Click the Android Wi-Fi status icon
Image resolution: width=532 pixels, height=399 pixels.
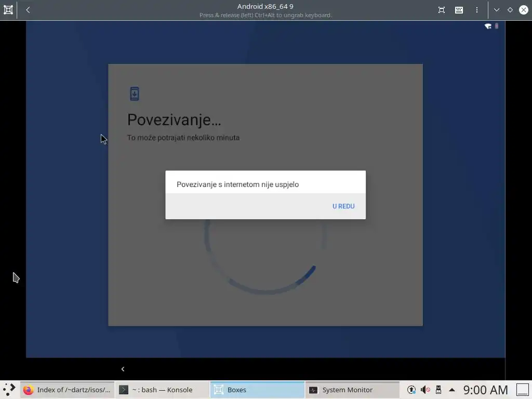(x=488, y=26)
